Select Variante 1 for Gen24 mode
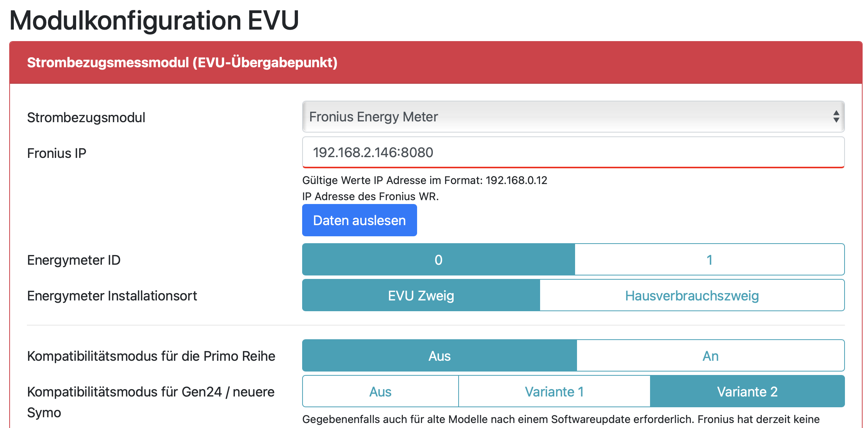Screen dimensions: 868x428 pos(554,392)
